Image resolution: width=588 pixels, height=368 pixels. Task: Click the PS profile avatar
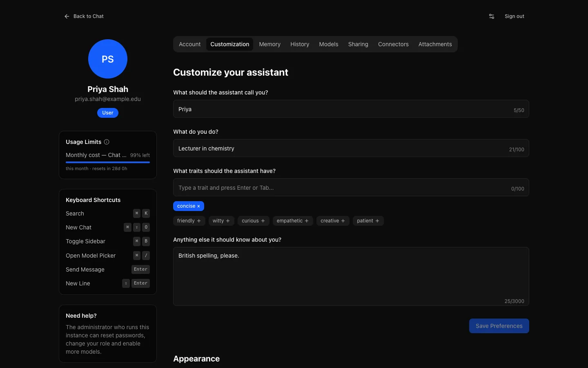pyautogui.click(x=108, y=59)
